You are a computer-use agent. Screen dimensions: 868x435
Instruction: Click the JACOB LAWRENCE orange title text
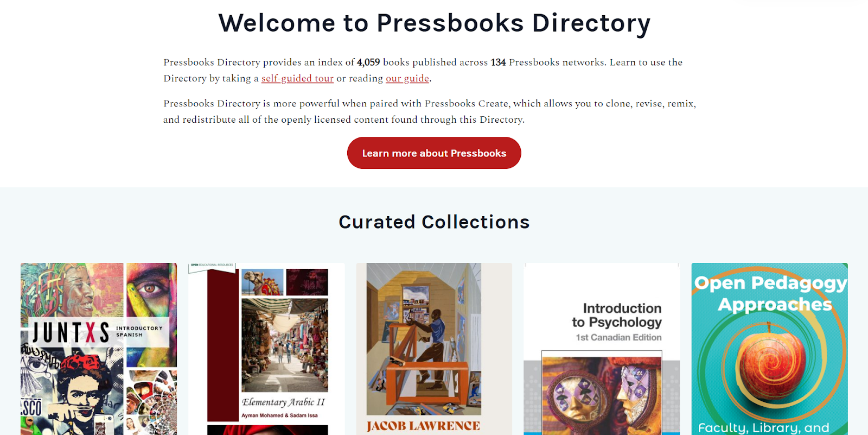[x=423, y=426]
